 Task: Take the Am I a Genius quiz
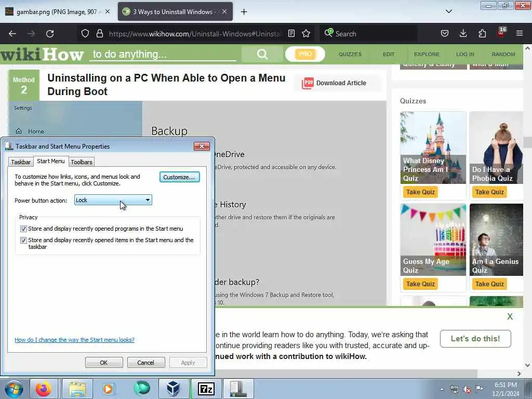pyautogui.click(x=489, y=284)
